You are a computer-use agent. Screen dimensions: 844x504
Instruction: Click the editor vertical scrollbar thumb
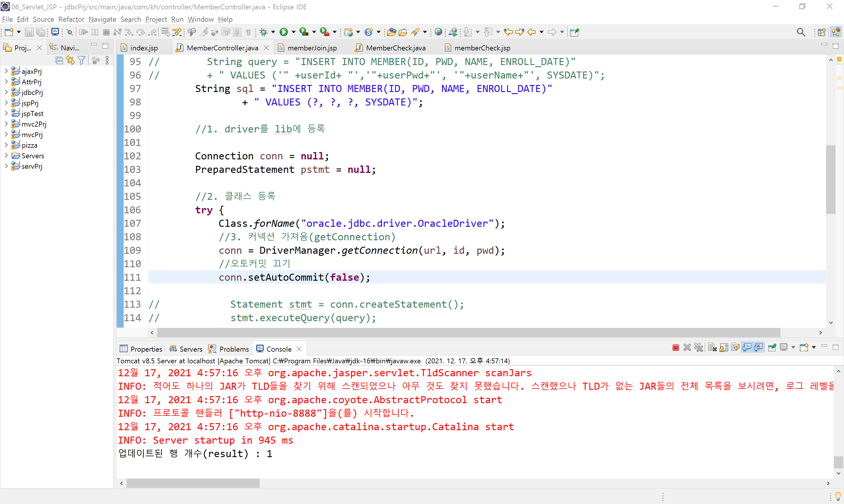tap(831, 180)
